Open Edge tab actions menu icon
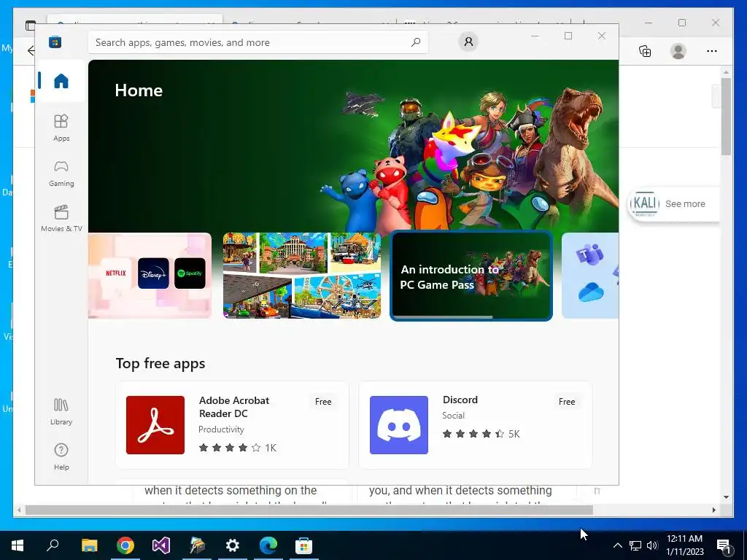The height and width of the screenshot is (560, 747). point(30,25)
